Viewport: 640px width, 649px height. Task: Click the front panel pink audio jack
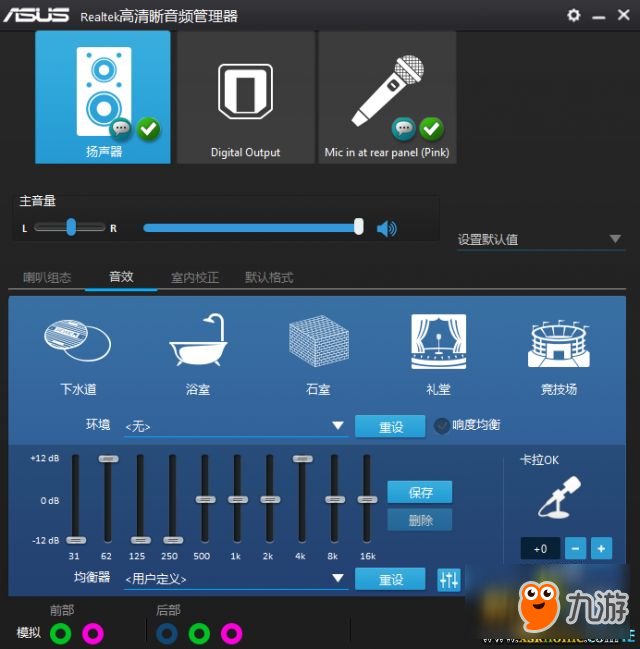[93, 633]
